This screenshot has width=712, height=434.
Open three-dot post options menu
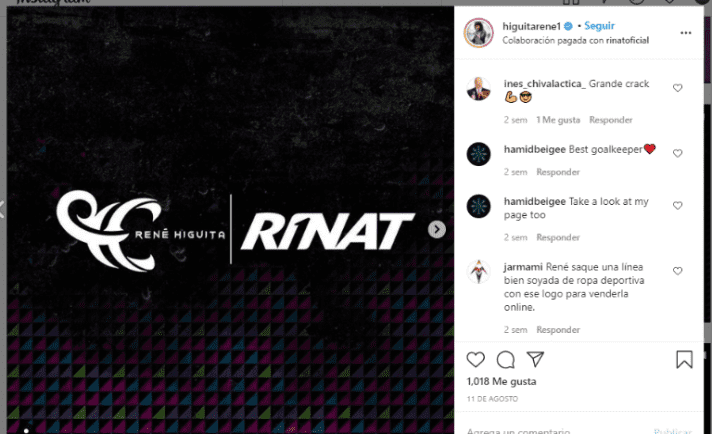(686, 33)
